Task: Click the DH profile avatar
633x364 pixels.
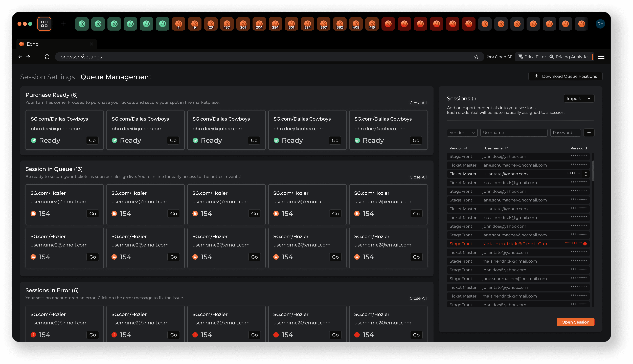Action: (600, 24)
